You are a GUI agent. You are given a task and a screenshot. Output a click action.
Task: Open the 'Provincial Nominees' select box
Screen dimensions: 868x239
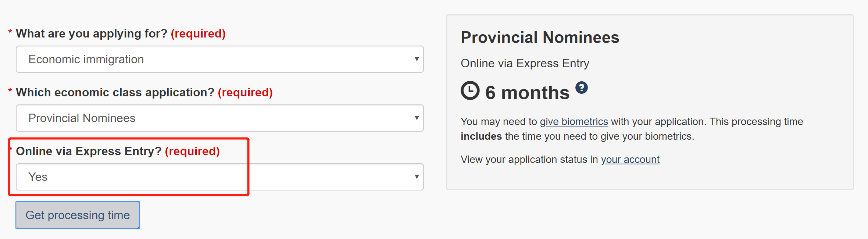click(x=219, y=118)
